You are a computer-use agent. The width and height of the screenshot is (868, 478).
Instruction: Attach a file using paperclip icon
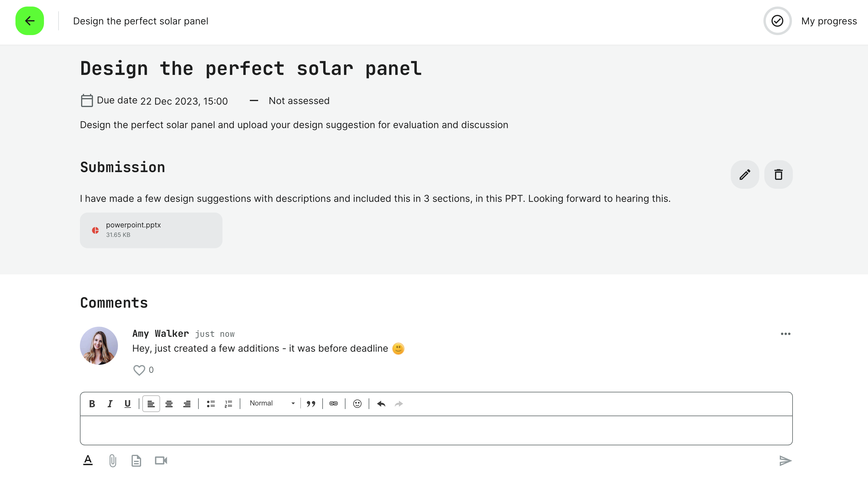(113, 460)
